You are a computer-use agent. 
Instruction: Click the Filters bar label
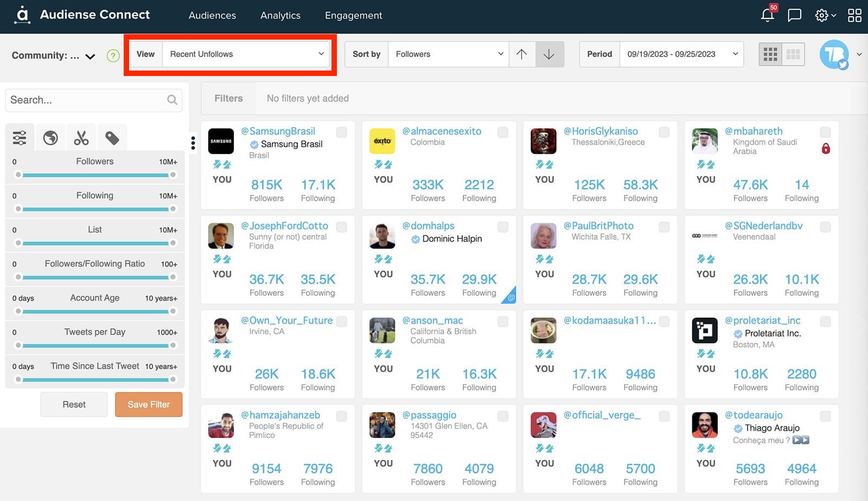coord(228,98)
